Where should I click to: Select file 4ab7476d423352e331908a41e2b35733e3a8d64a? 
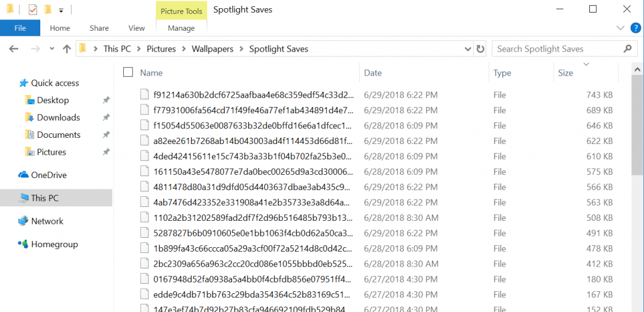point(253,202)
